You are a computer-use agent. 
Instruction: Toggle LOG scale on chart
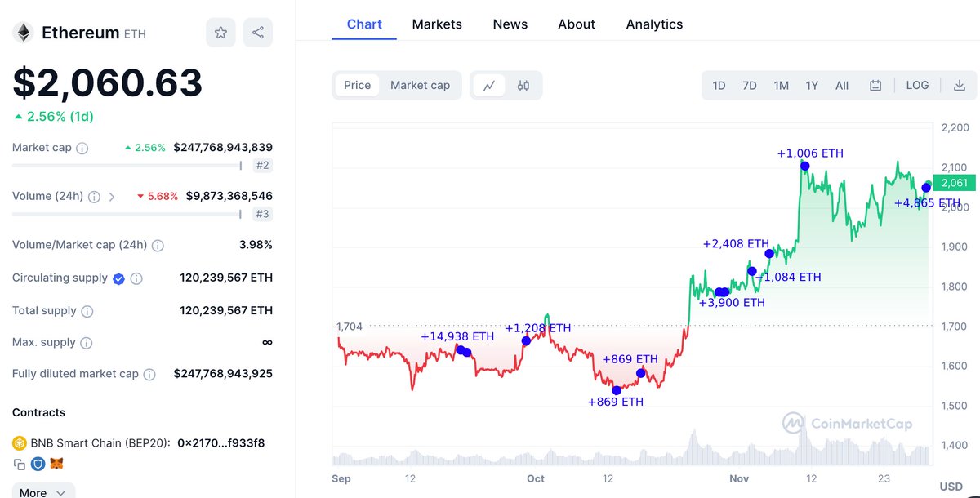(917, 85)
